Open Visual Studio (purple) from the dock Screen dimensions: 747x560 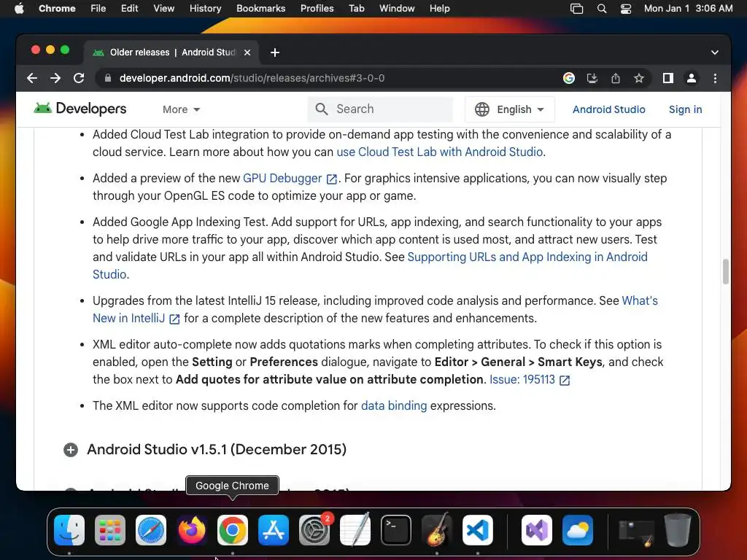tap(537, 530)
